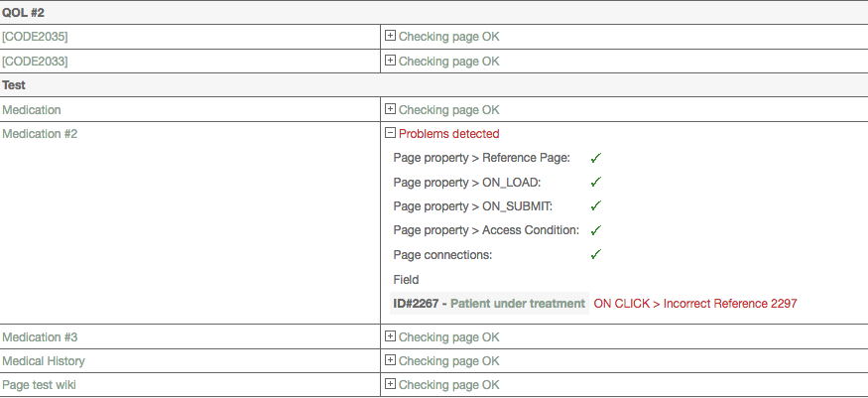The height and width of the screenshot is (398, 868).
Task: Expand the [CODE2033] checking result
Action: tap(390, 62)
